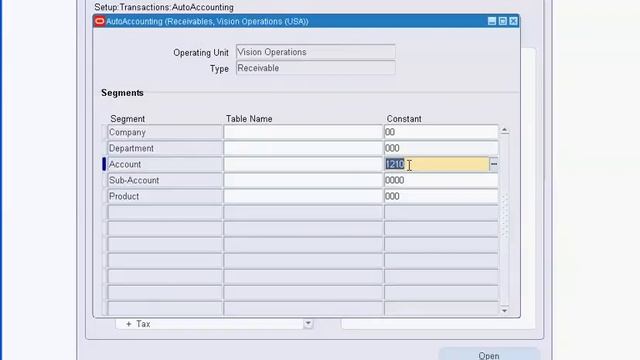Select the Account segment cell

165,164
